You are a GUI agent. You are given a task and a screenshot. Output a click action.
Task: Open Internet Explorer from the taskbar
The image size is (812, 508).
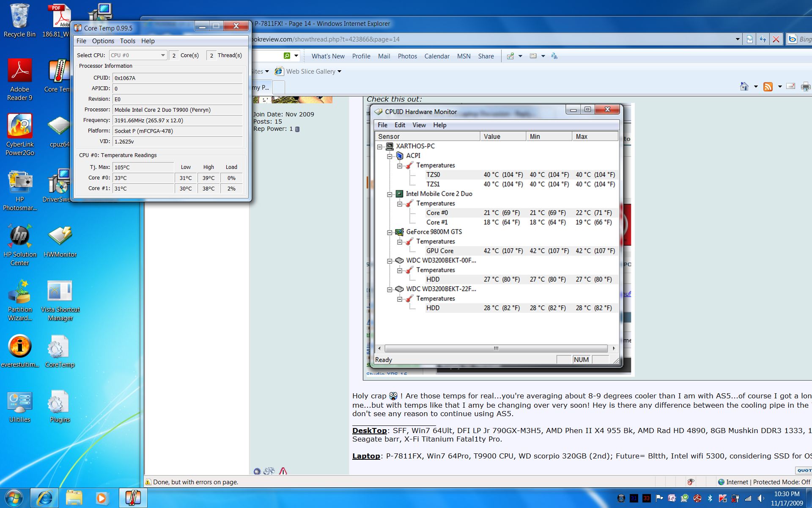coord(44,498)
